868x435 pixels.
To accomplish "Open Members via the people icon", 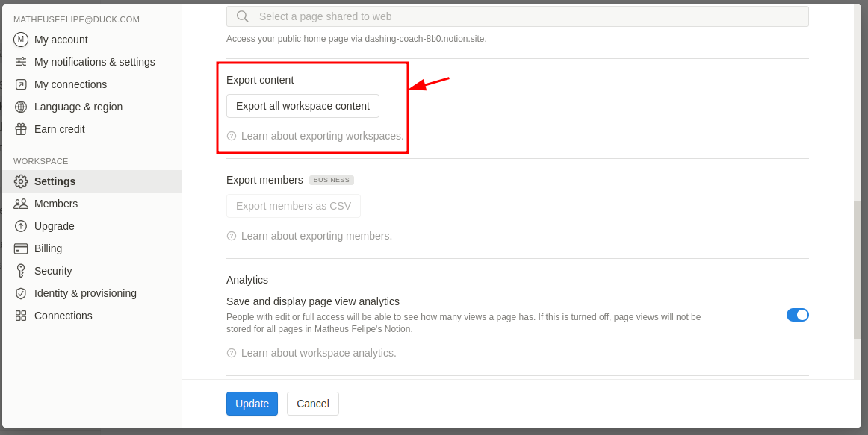I will click(20, 204).
